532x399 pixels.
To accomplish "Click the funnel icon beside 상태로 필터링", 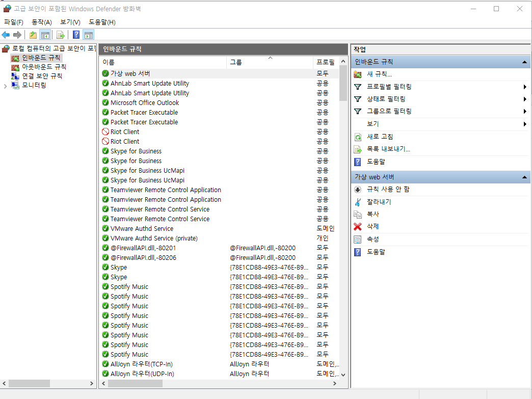I will click(358, 99).
